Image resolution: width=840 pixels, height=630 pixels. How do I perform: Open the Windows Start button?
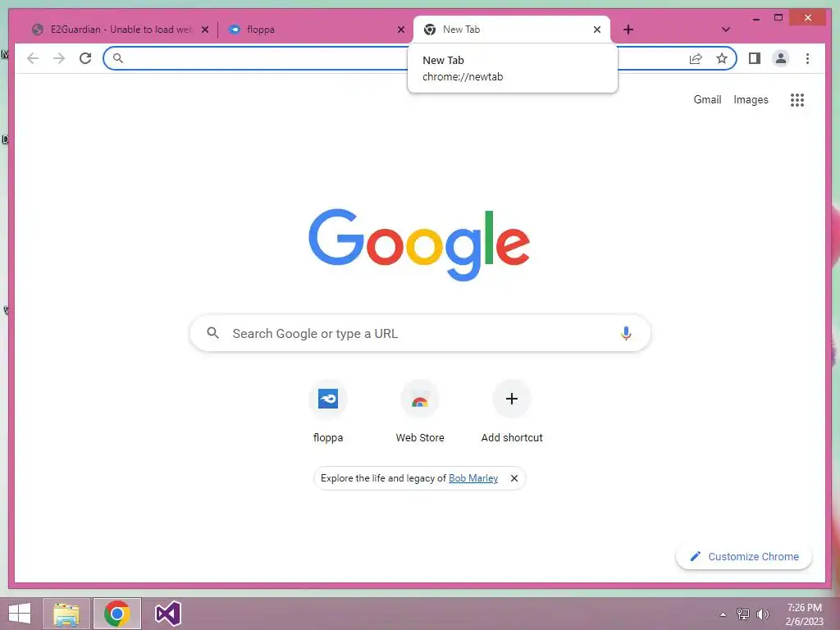20,614
